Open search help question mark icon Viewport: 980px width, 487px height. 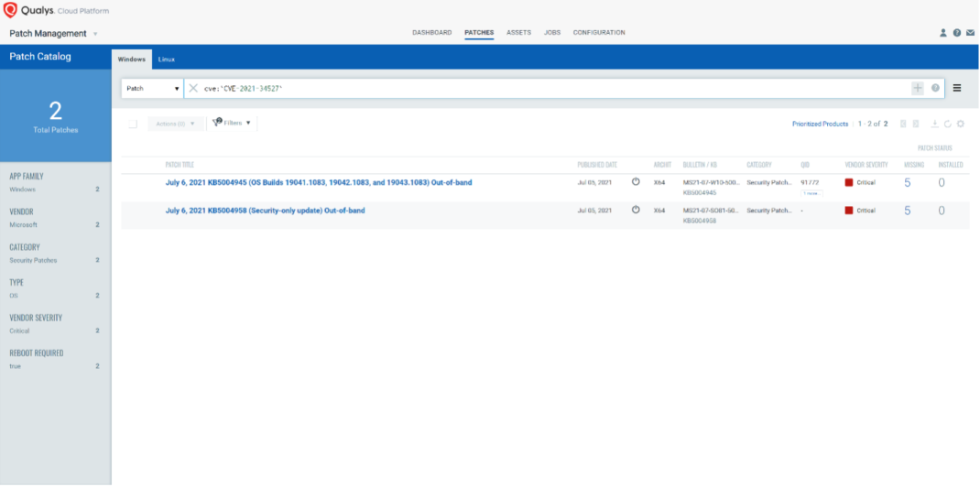[x=935, y=88]
